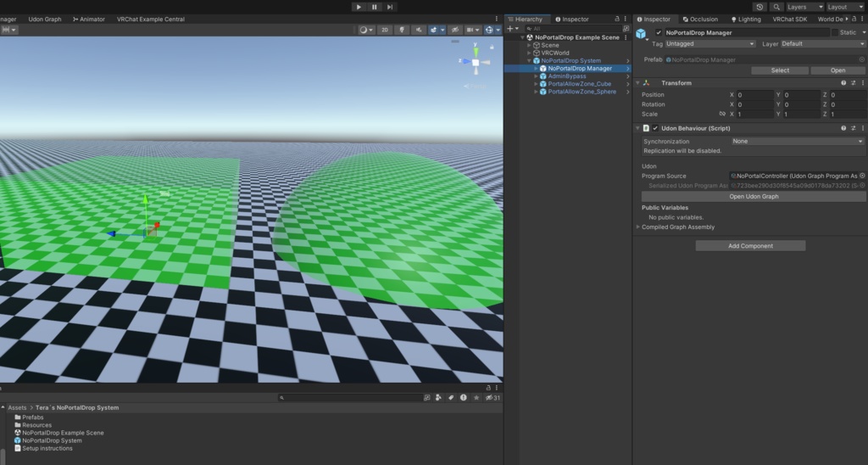Toggle the Static checkbox

click(835, 33)
